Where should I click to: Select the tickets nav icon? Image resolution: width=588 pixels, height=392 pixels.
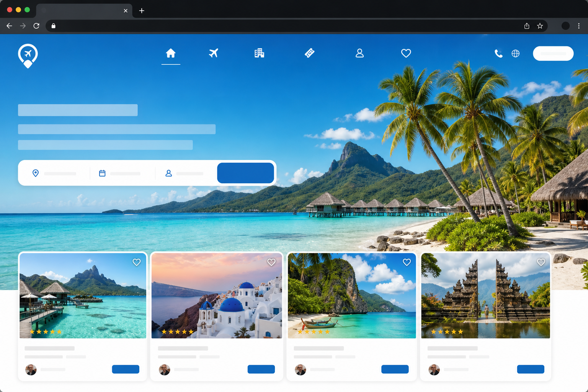point(310,53)
